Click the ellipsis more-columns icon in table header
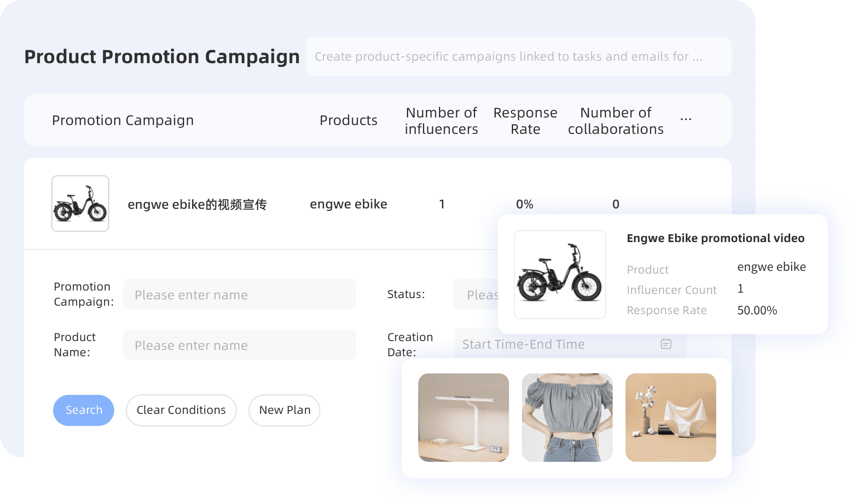 [686, 120]
